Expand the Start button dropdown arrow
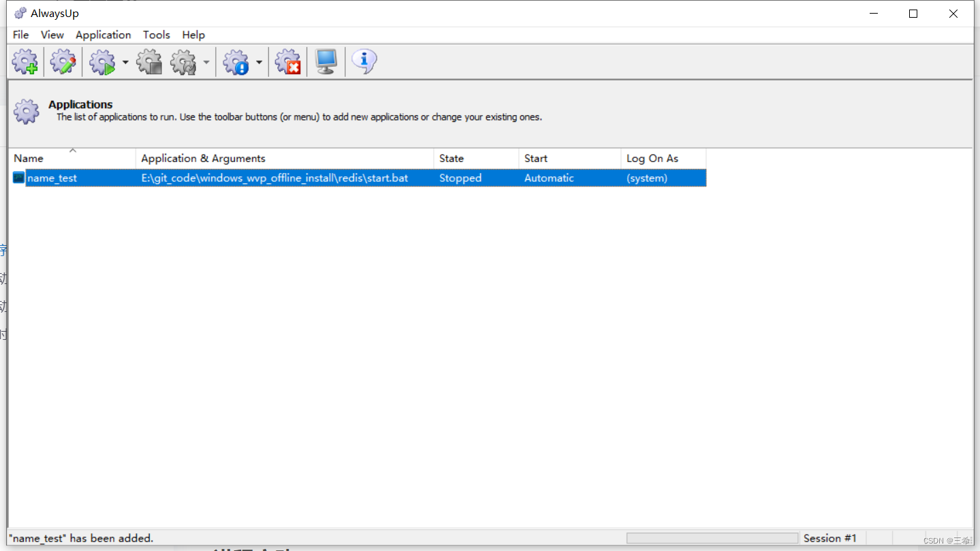The image size is (980, 551). click(125, 61)
